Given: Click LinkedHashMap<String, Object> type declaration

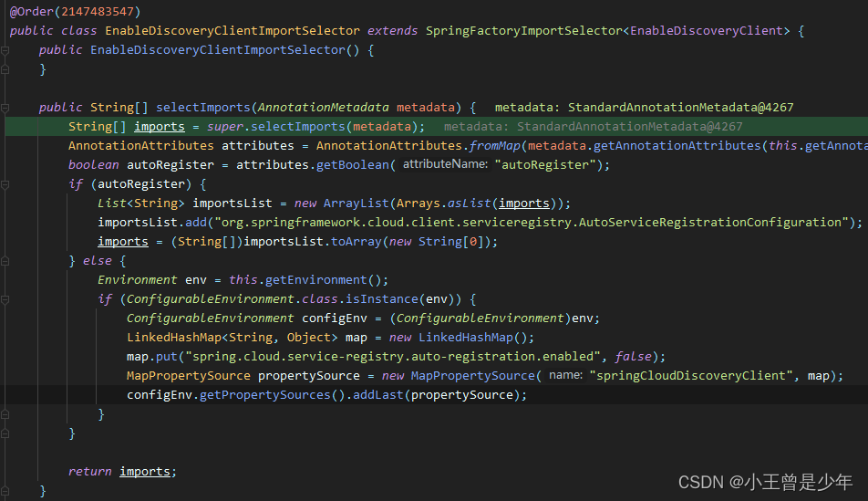Looking at the screenshot, I should coord(232,338).
